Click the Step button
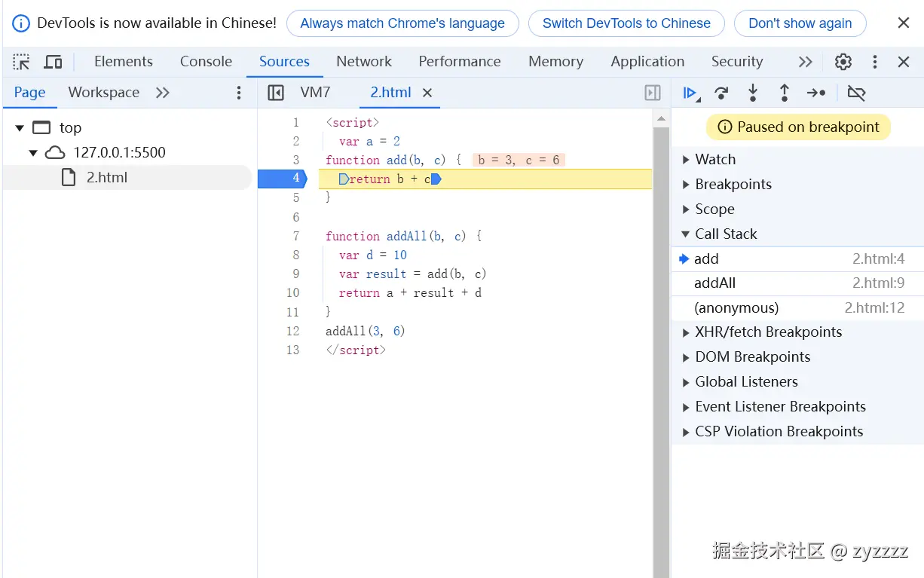Viewport: 924px width, 578px height. click(x=816, y=93)
